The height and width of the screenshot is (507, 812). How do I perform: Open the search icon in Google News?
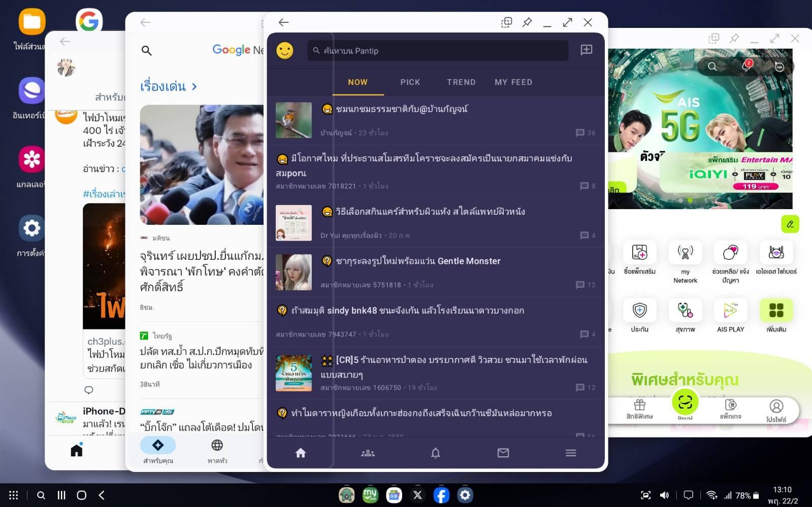pos(147,50)
